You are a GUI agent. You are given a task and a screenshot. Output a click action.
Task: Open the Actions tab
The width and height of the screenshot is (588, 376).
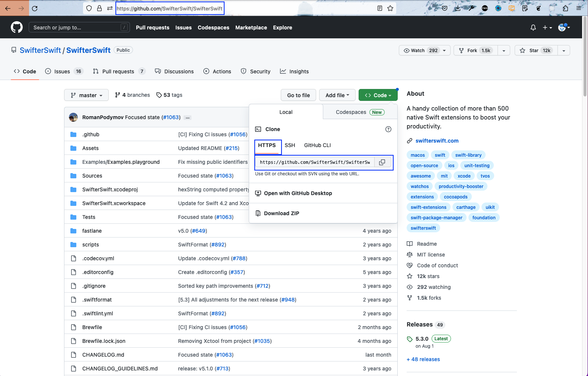[217, 71]
